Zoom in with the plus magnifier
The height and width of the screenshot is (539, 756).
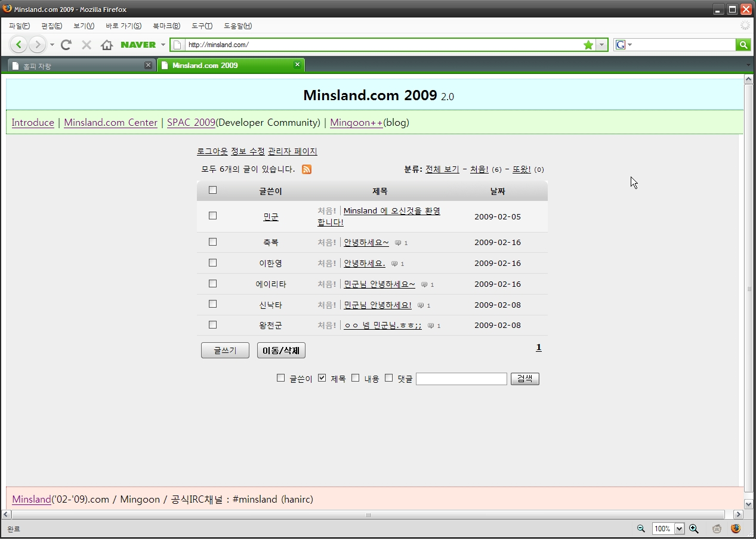click(694, 528)
